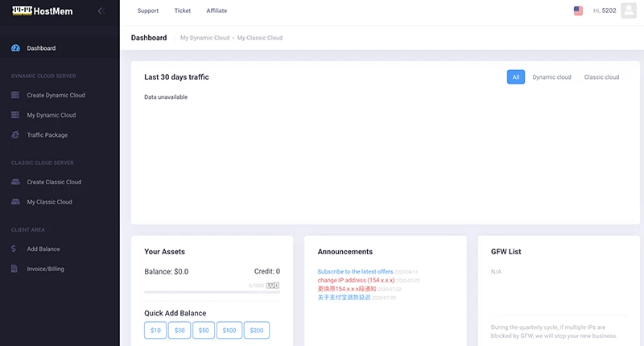This screenshot has height=346, width=644.
Task: Click the credit progress bar
Action: click(212, 291)
